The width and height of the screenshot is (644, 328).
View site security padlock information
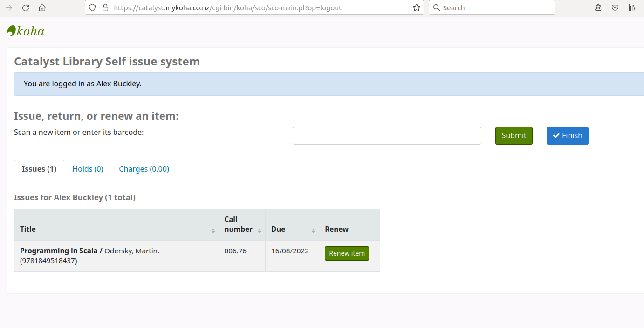point(105,8)
